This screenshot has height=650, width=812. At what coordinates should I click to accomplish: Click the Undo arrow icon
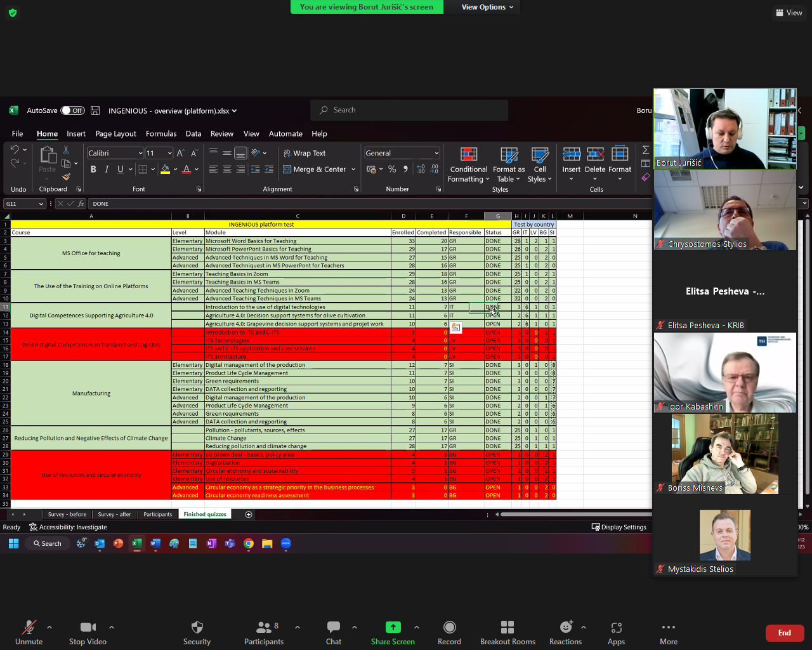point(15,150)
